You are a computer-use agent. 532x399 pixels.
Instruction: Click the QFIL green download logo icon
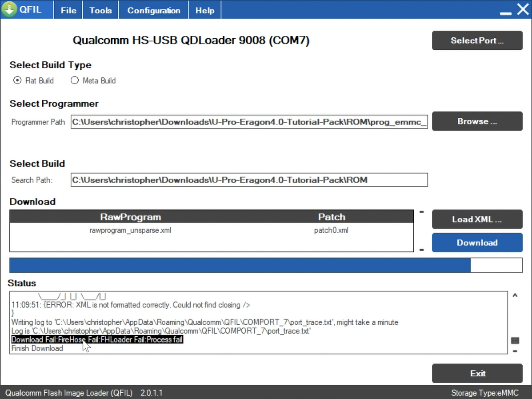coord(9,9)
